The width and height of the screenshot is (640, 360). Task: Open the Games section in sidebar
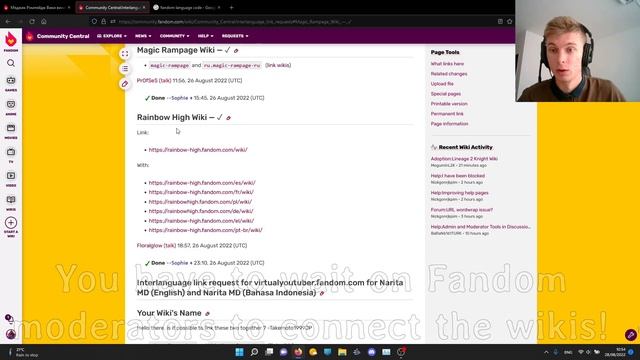(11, 83)
